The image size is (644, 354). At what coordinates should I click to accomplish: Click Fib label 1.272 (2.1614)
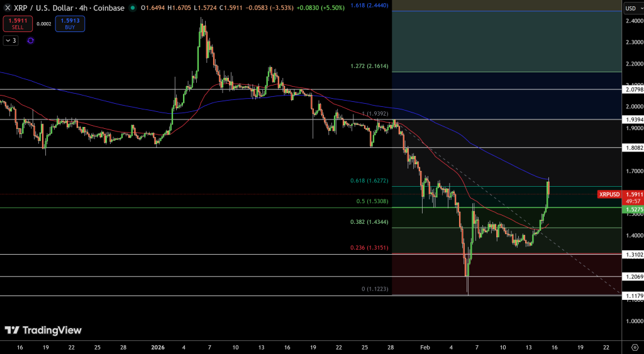tap(369, 66)
